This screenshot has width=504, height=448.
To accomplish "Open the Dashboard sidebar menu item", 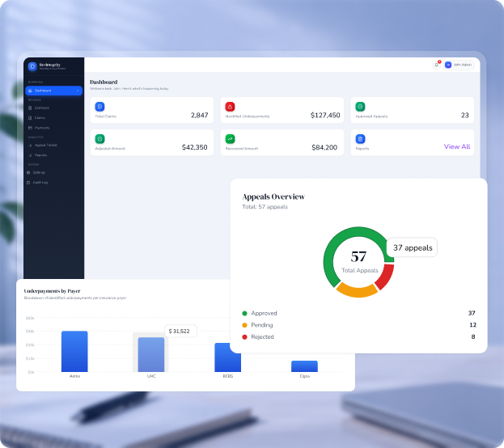I will (53, 91).
